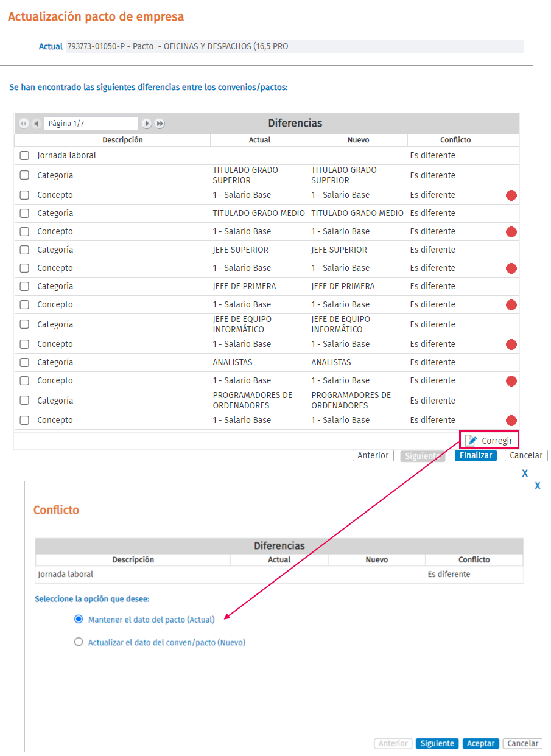Image resolution: width=551 pixels, height=756 pixels.
Task: Click Cancelar in the Conflicto dialog
Action: coord(522,743)
